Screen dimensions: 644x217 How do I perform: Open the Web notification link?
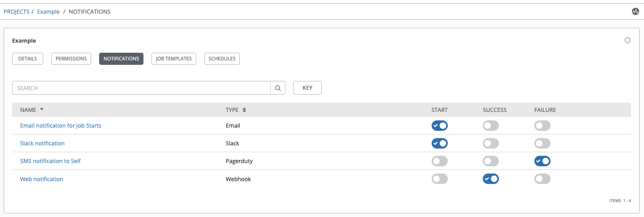(42, 179)
